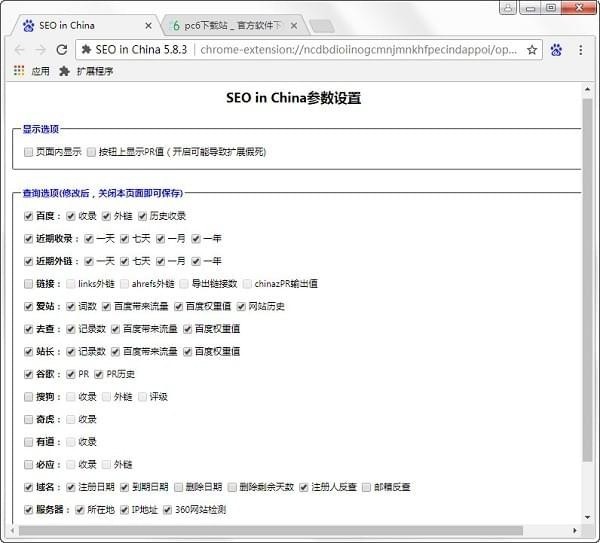Uncheck 近期收录 一天 checkbox
The height and width of the screenshot is (543, 600).
(x=89, y=239)
